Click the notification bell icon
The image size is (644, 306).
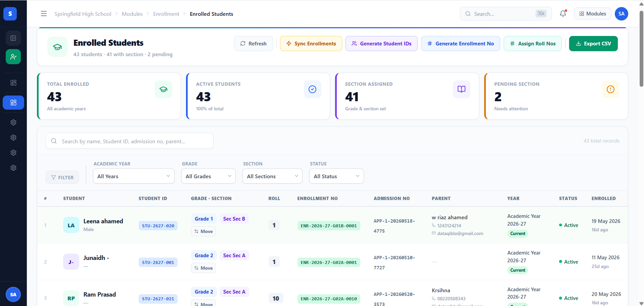click(x=563, y=14)
